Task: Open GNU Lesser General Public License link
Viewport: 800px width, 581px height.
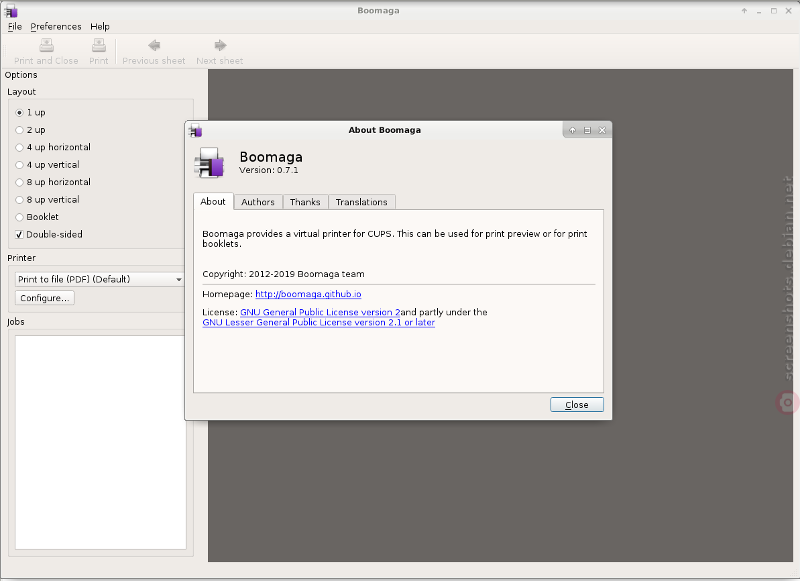Action: tap(318, 322)
